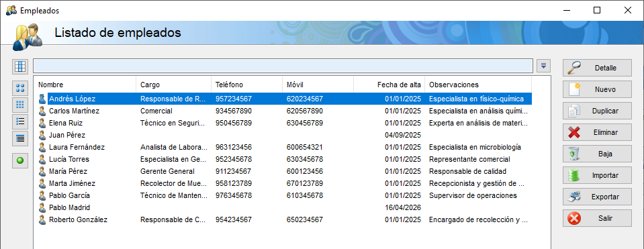Click the Importar button

coord(597,175)
